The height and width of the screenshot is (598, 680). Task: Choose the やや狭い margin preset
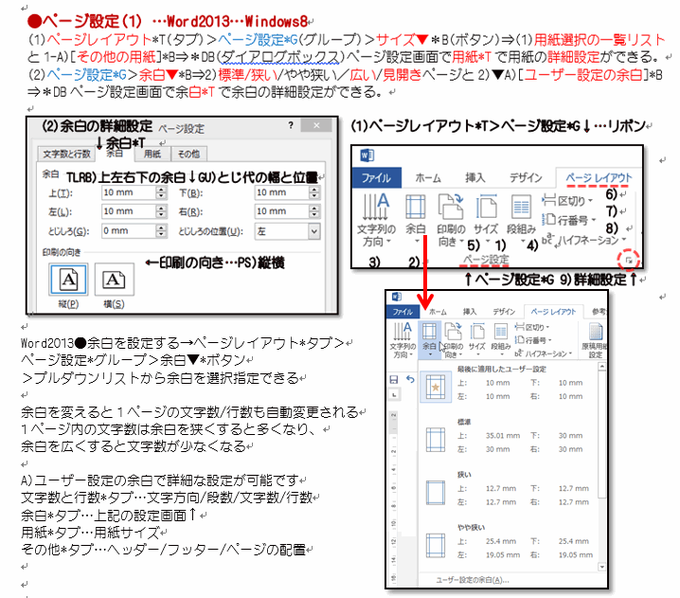(x=508, y=542)
